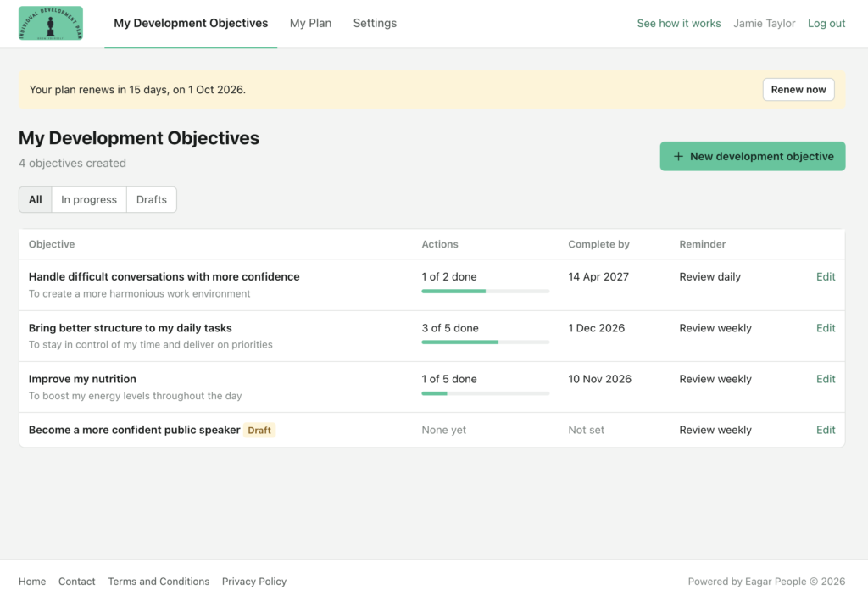
Task: Go to the My Plan tab
Action: (x=310, y=23)
